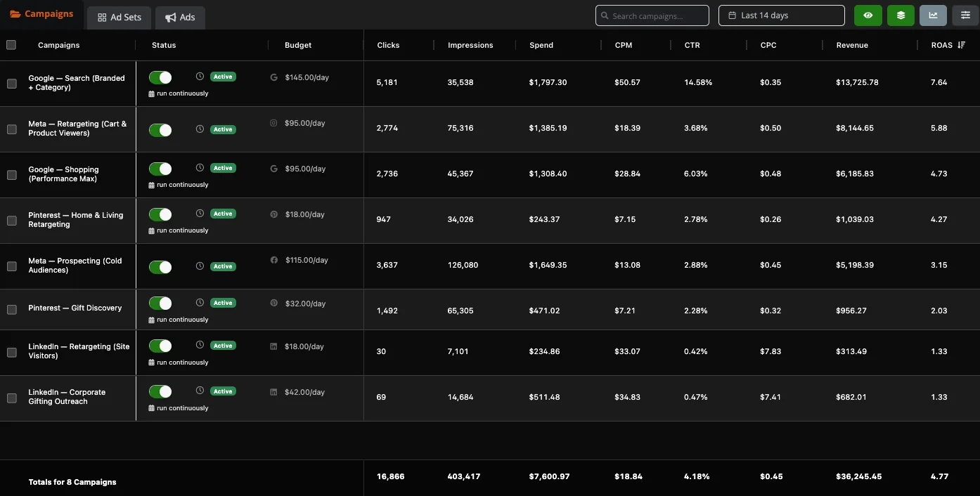Image resolution: width=980 pixels, height=496 pixels.
Task: Click the magnifier icon in the search campaigns box
Action: 605,15
